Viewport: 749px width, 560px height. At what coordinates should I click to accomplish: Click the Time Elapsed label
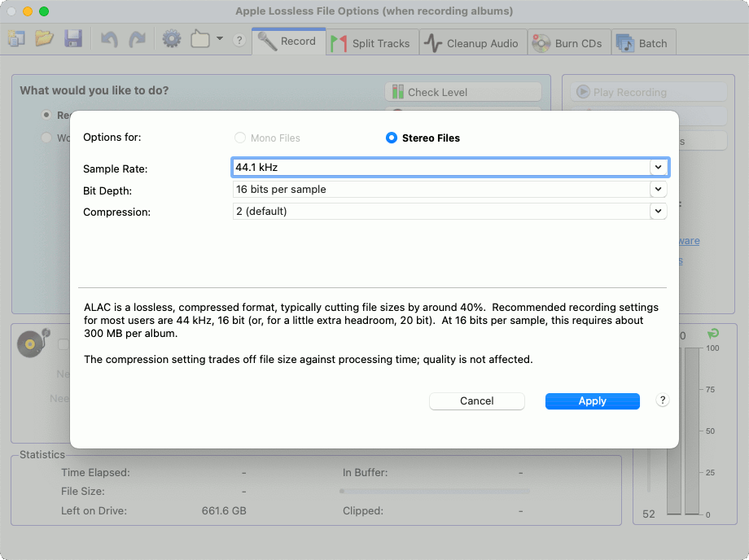point(95,473)
